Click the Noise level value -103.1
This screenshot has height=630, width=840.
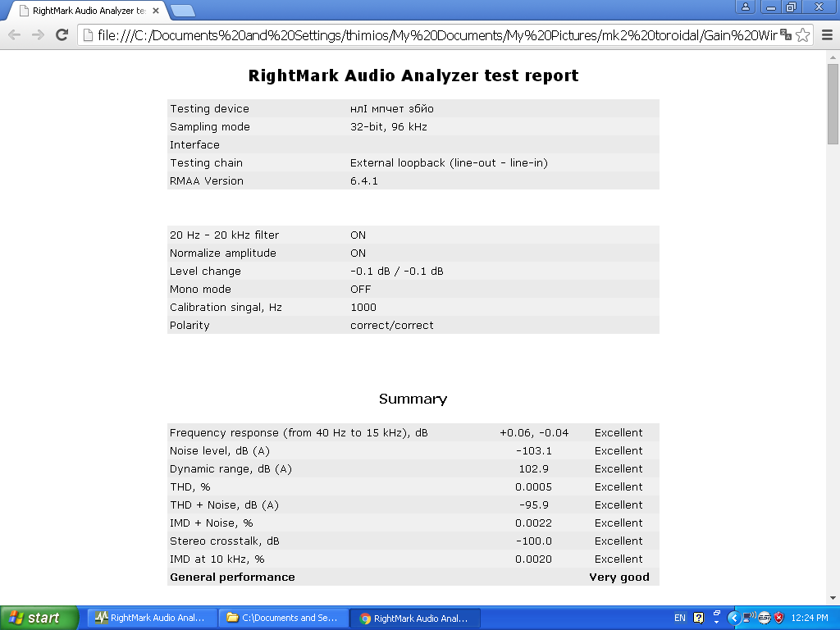pyautogui.click(x=533, y=451)
